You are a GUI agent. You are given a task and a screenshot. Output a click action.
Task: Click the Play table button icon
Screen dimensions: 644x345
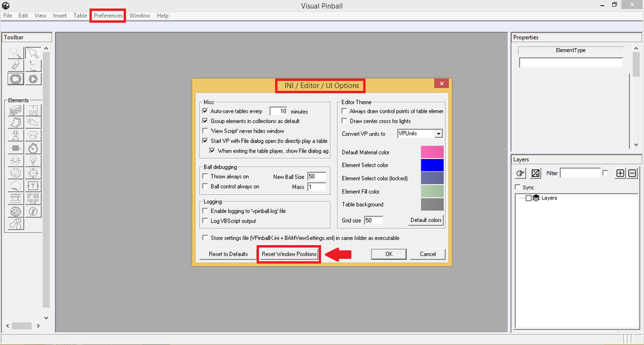(x=33, y=79)
